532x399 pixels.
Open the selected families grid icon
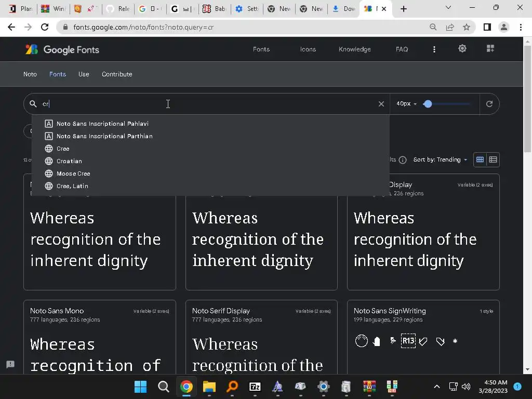point(490,48)
